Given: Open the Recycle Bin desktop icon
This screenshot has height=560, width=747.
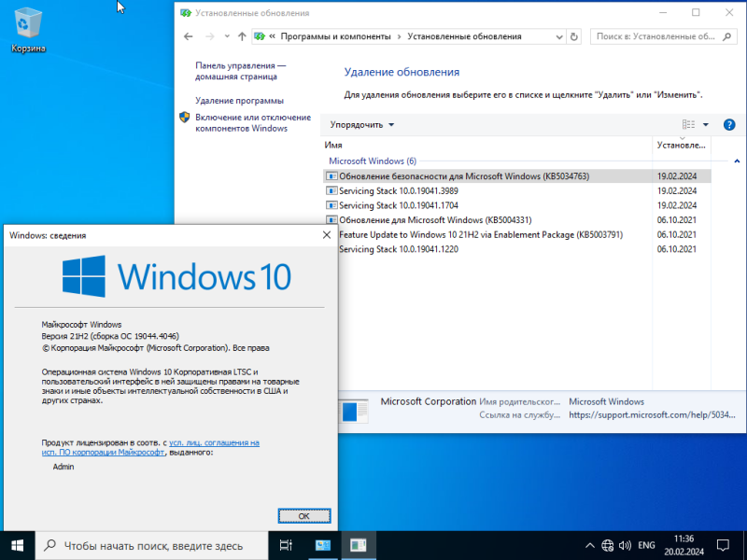Looking at the screenshot, I should (29, 30).
